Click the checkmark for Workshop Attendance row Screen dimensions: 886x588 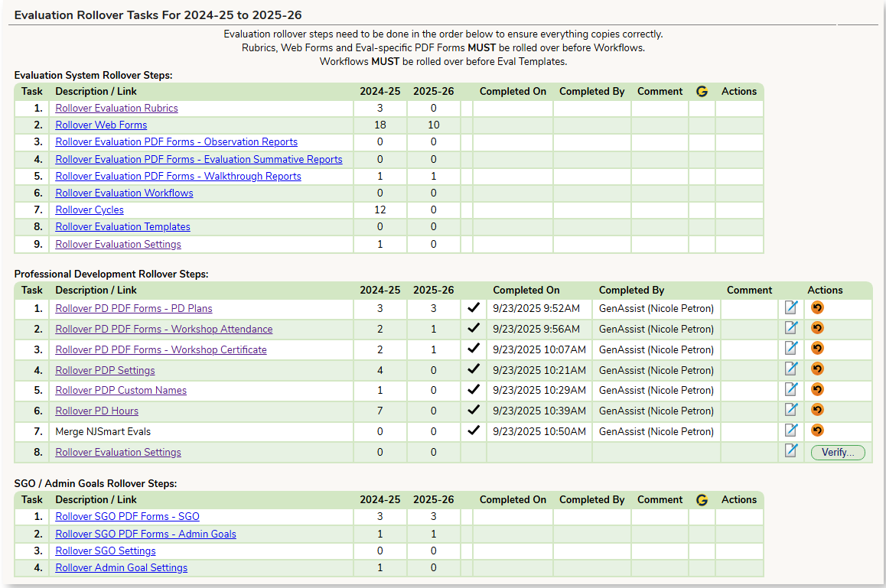[x=474, y=327]
